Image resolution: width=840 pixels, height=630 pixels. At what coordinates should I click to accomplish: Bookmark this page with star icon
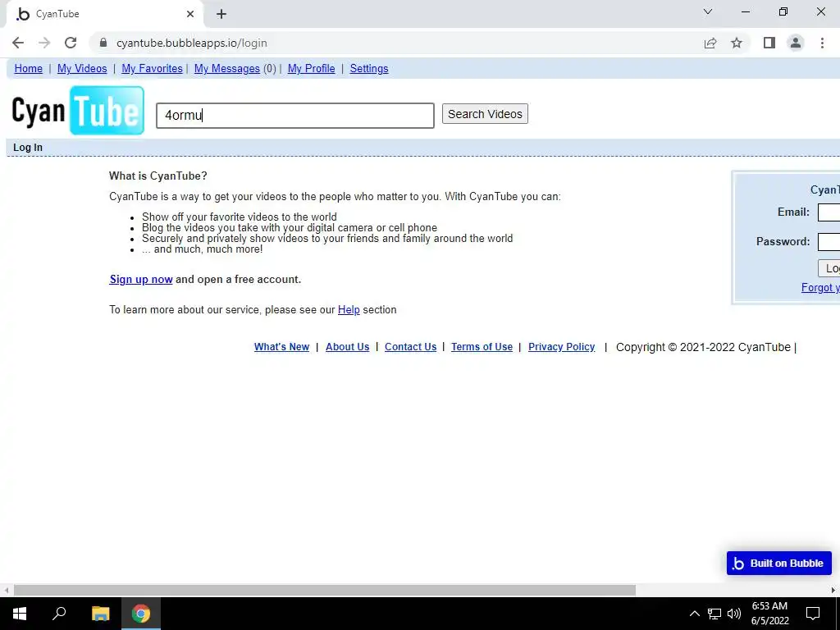(x=737, y=43)
